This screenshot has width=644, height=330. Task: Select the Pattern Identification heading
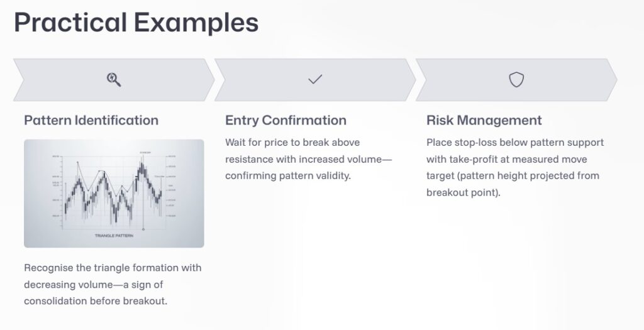coord(91,120)
